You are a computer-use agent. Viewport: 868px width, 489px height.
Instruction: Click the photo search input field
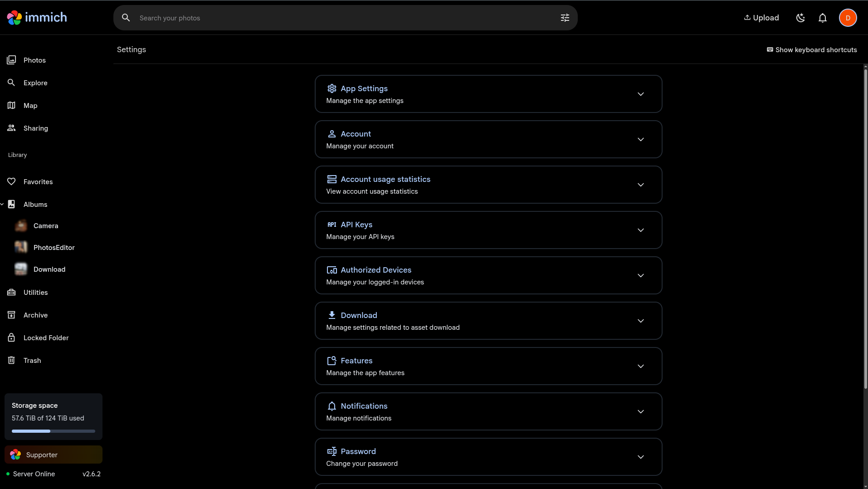(317, 18)
